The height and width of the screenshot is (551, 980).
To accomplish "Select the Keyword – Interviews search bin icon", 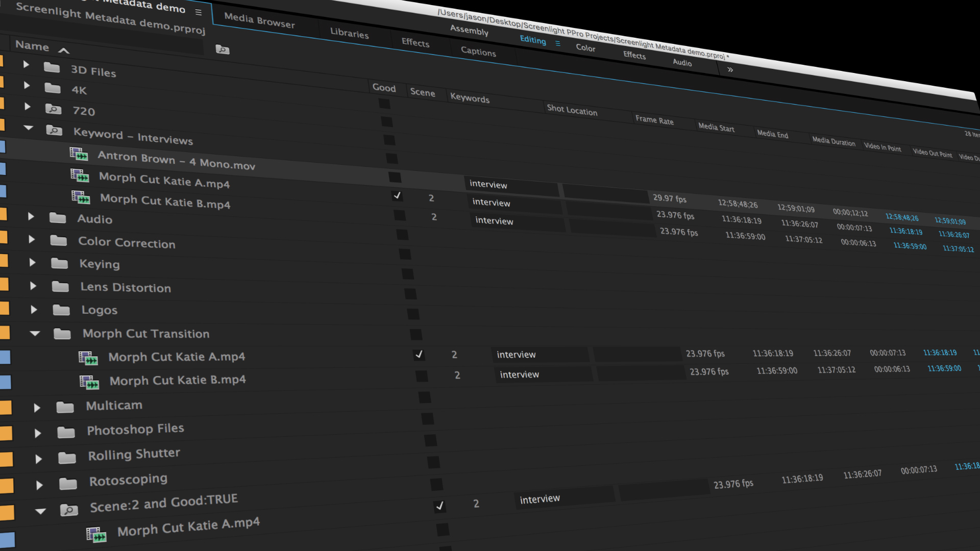I will pos(54,130).
